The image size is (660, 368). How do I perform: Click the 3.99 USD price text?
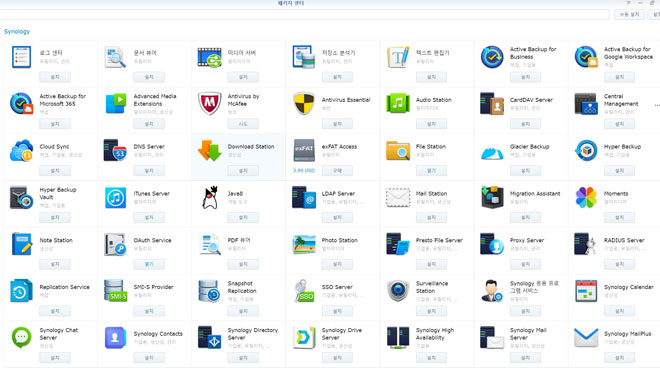304,171
